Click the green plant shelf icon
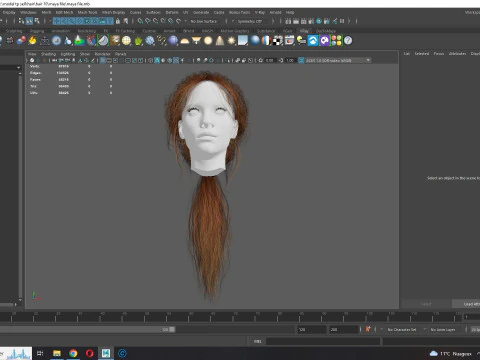 [138, 41]
